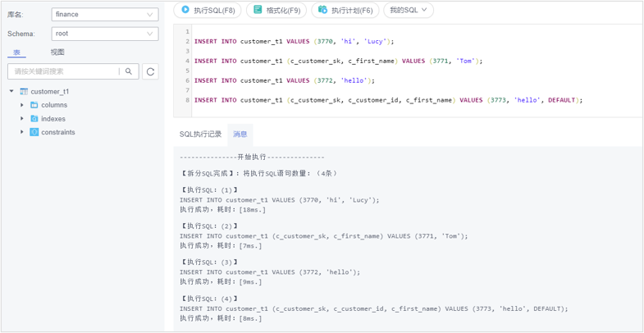The image size is (644, 333).
Task: Click the constraints icon
Action: [34, 132]
